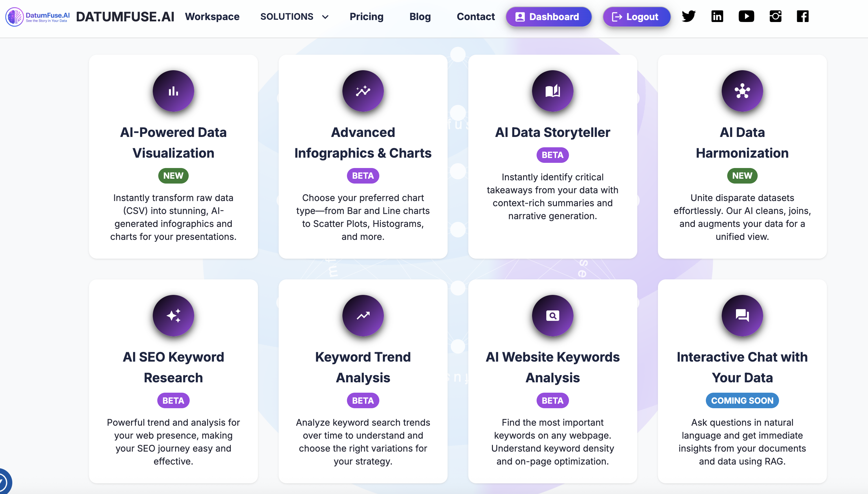The image size is (868, 494).
Task: Open the Blog nav link
Action: pyautogui.click(x=420, y=17)
